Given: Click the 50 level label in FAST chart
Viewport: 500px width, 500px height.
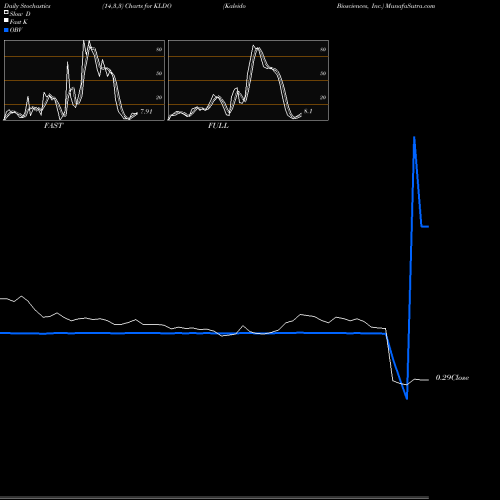Looking at the screenshot, I should point(159,73).
